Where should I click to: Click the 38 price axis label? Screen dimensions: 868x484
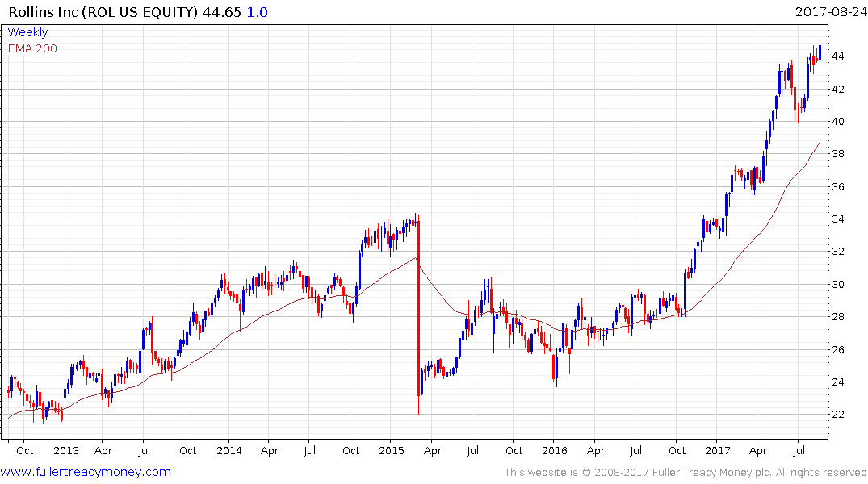coord(837,154)
